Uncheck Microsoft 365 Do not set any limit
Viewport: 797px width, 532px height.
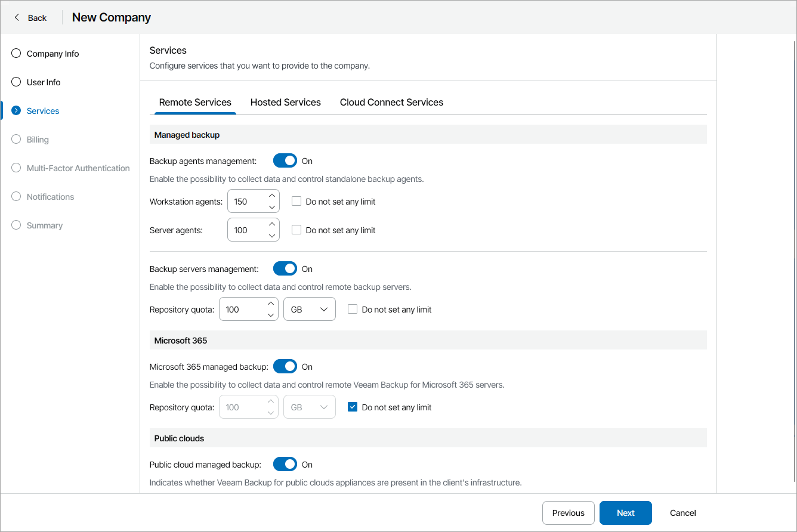[x=353, y=406]
